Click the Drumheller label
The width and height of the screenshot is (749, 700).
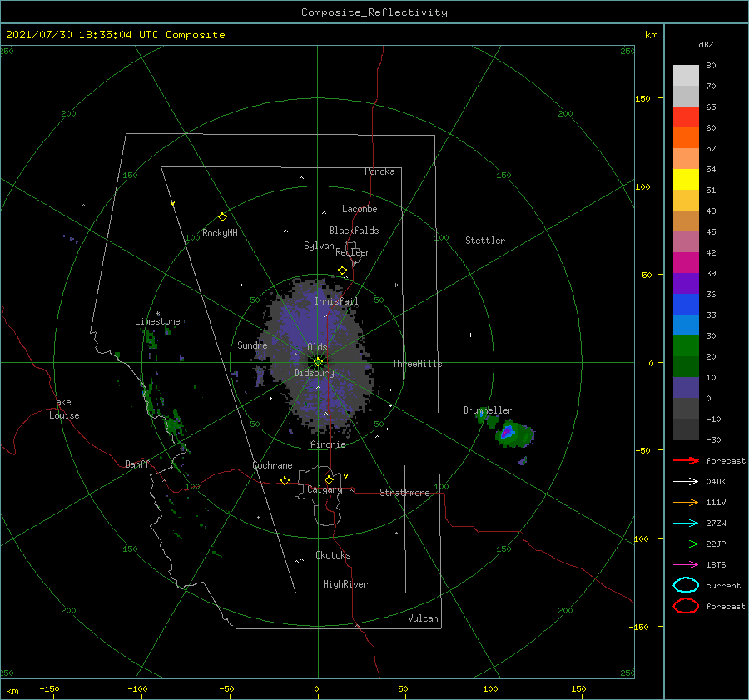pyautogui.click(x=488, y=410)
